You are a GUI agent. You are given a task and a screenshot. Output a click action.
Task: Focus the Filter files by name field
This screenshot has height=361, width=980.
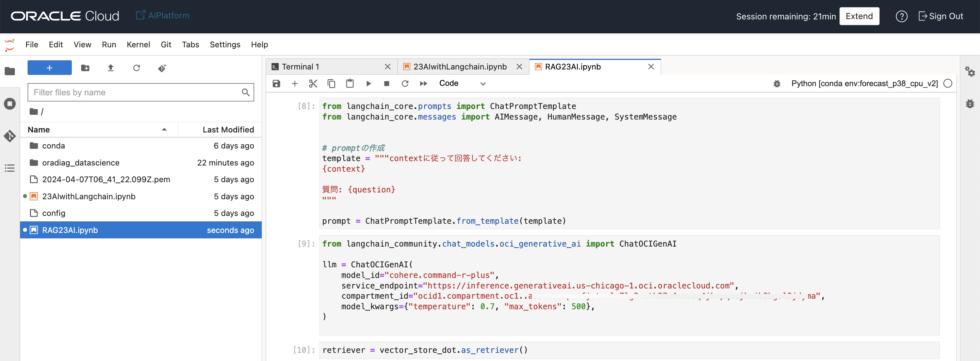click(141, 92)
